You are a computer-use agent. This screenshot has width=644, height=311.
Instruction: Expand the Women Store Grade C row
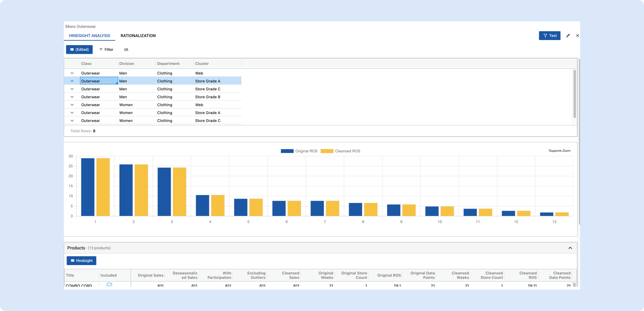click(72, 121)
